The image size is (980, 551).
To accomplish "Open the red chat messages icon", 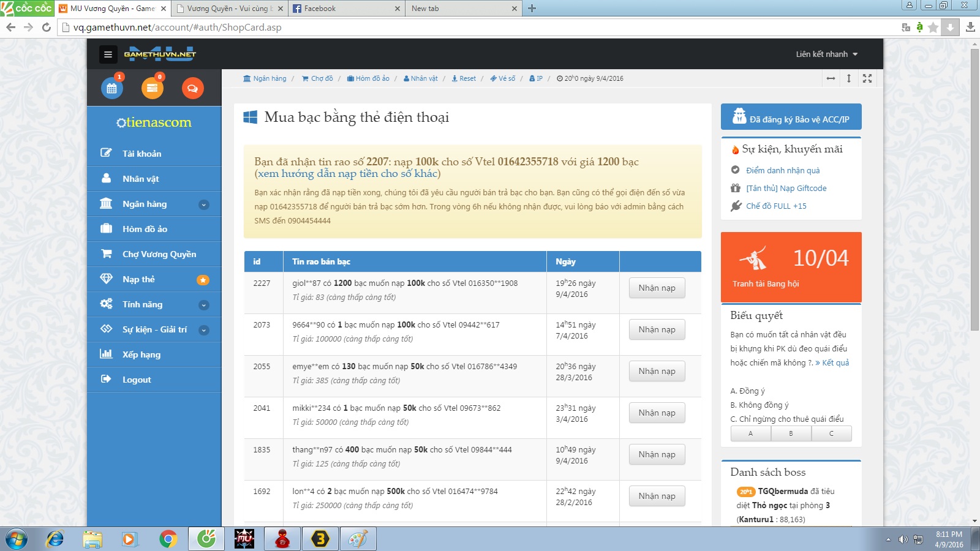I will click(192, 88).
